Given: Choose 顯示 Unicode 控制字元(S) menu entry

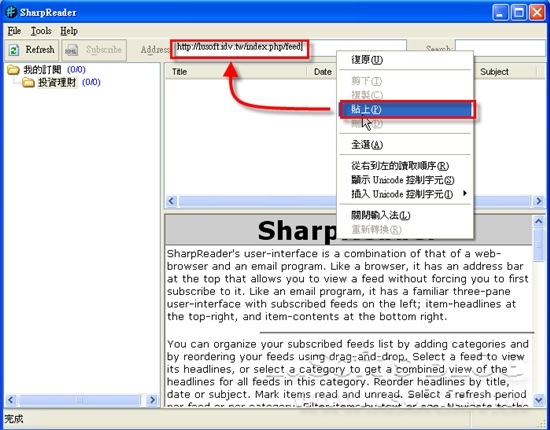Looking at the screenshot, I should point(405,180).
